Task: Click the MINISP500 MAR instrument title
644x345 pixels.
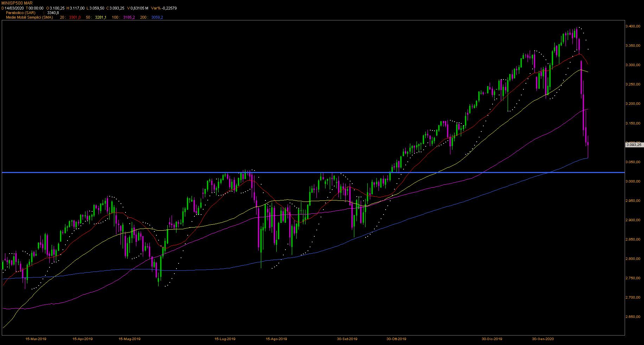Action: pos(17,3)
